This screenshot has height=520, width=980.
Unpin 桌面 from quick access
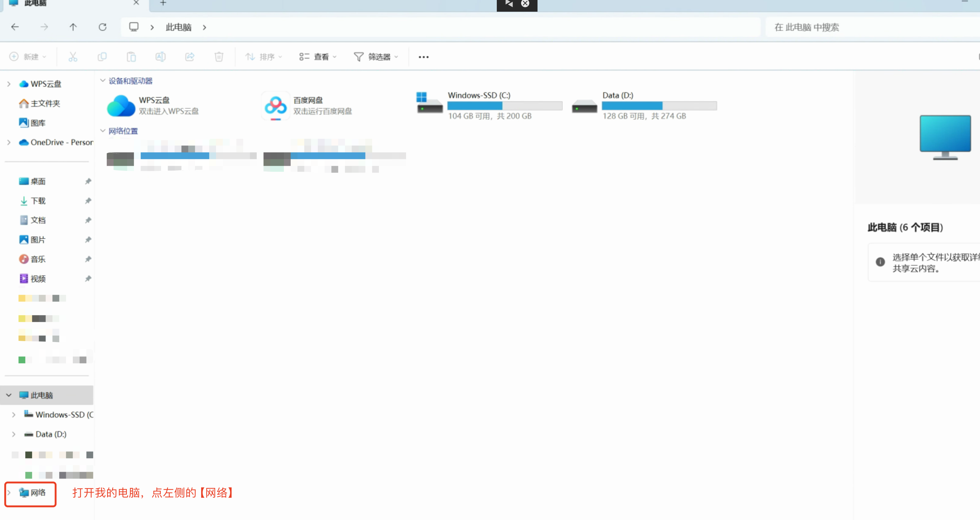tap(88, 181)
